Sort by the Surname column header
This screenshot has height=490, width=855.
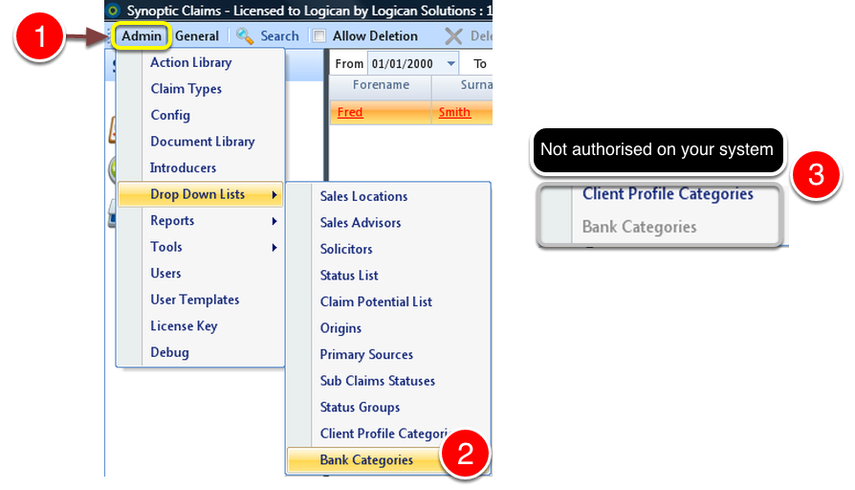pyautogui.click(x=462, y=85)
